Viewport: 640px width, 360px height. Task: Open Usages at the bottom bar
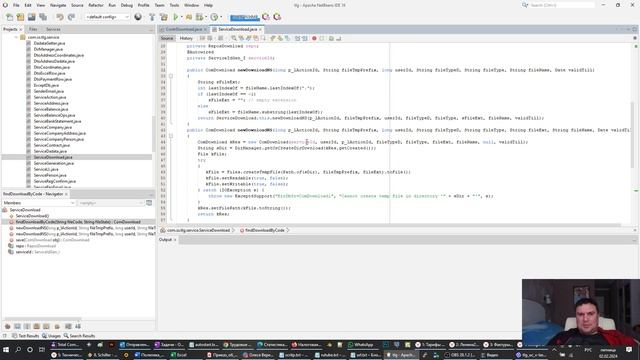pyautogui.click(x=51, y=336)
